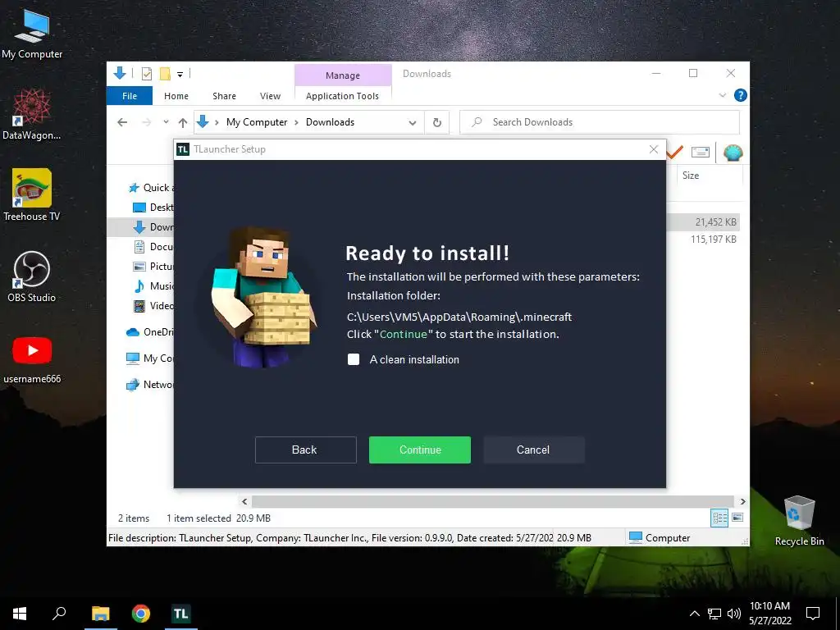Select Quick access in the navigation pane

pos(150,188)
